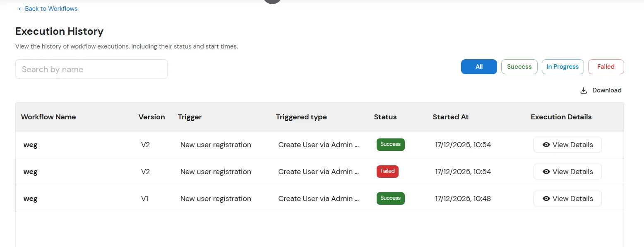This screenshot has height=247, width=644.
Task: Click the eye icon in the V1 row
Action: tap(546, 198)
